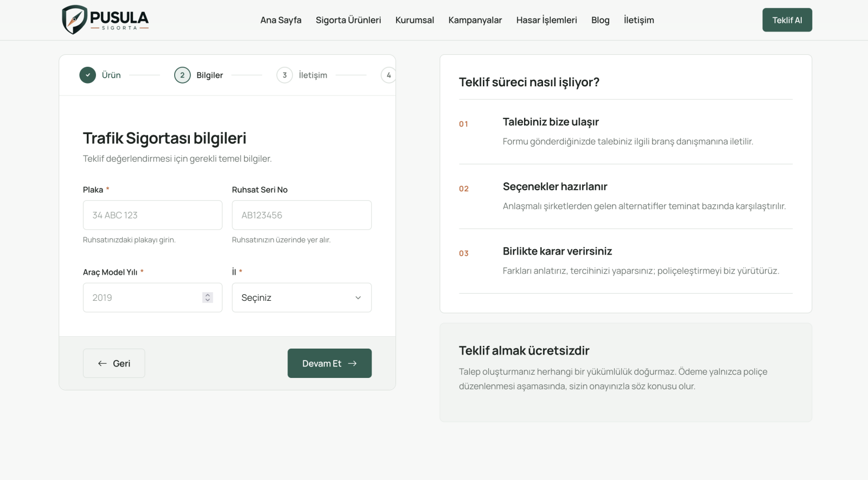Click the year spinner arrows in Araç Model Yılı
868x480 pixels.
click(207, 298)
